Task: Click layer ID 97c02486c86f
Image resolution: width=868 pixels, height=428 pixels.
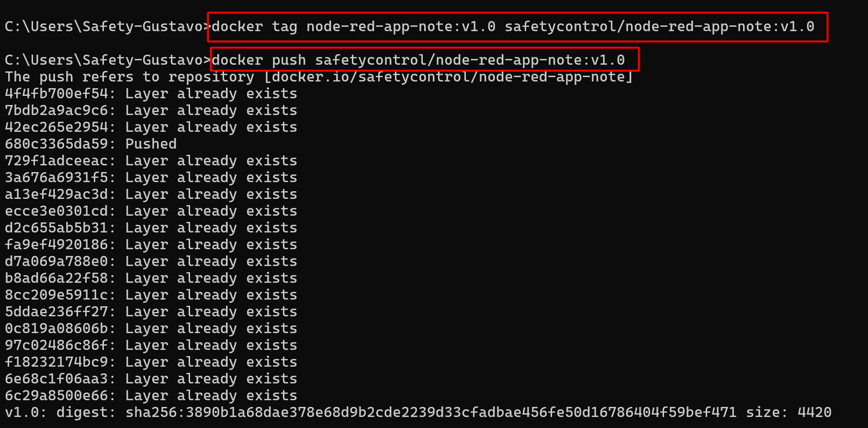Action: tap(56, 345)
